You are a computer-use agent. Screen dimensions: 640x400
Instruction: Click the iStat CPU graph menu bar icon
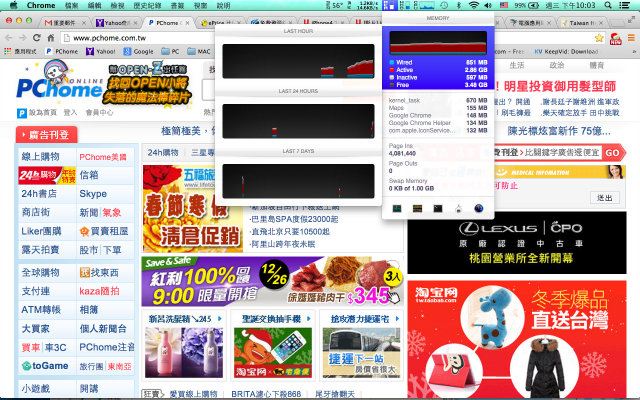[x=427, y=5]
